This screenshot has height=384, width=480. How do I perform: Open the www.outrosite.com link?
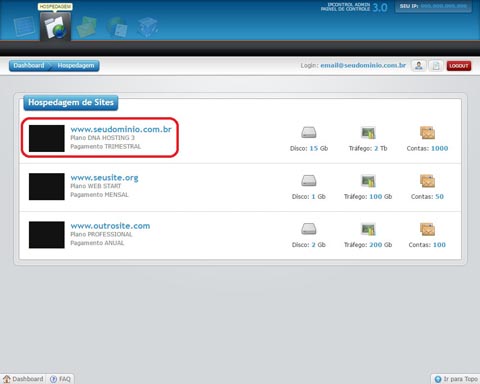coord(110,226)
